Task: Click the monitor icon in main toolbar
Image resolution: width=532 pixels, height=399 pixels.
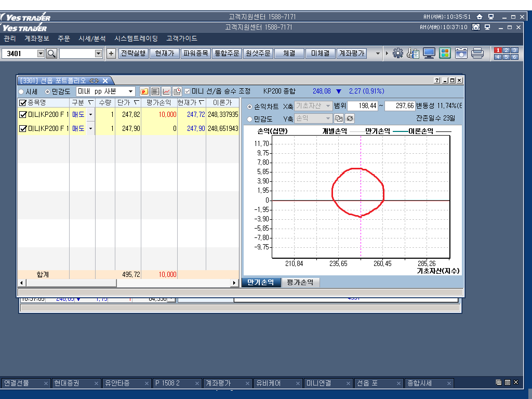Action: point(429,53)
